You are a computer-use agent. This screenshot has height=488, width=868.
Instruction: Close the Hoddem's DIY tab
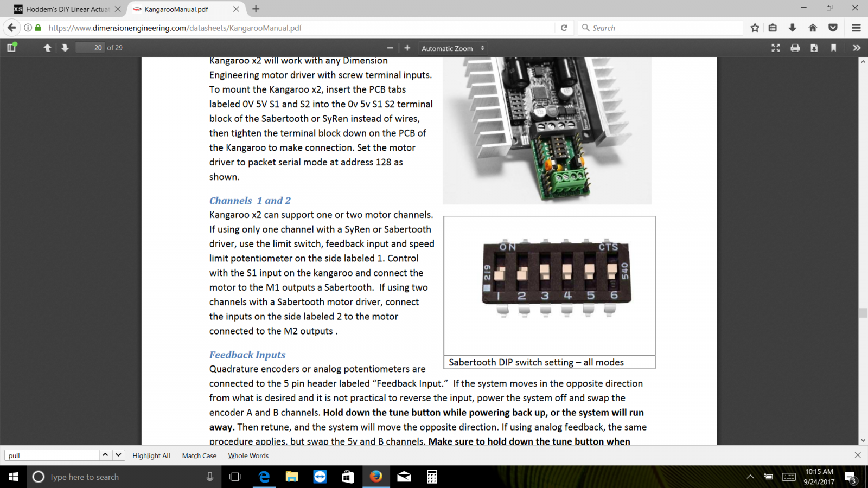coord(118,9)
